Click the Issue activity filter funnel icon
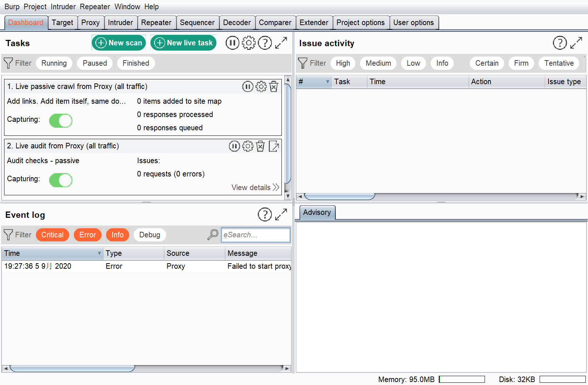 [x=302, y=63]
